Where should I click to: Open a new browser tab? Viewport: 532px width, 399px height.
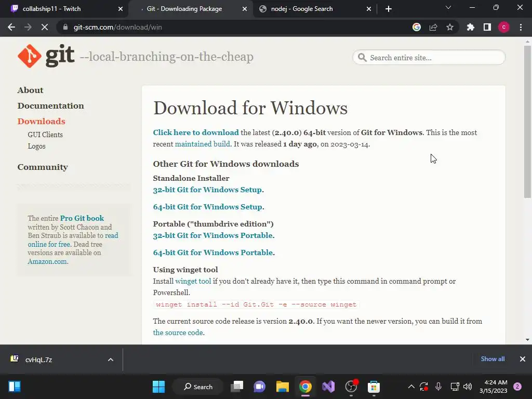pos(389,9)
